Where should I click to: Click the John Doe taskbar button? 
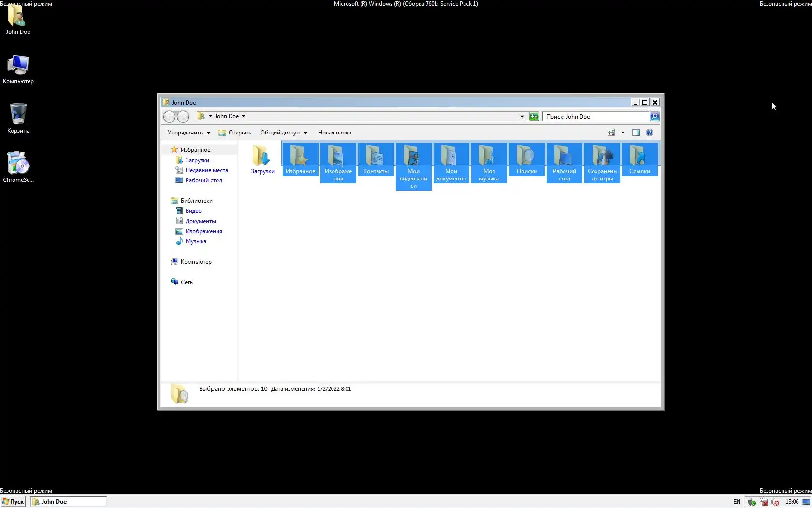point(69,502)
